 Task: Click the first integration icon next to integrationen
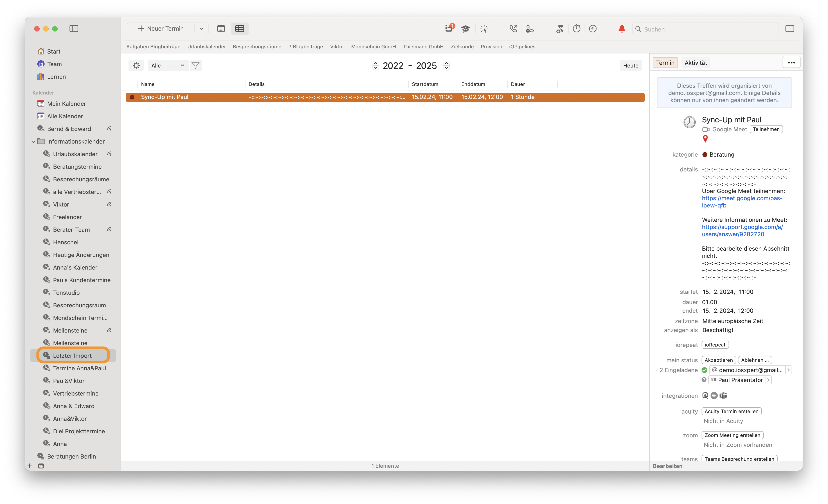705,396
